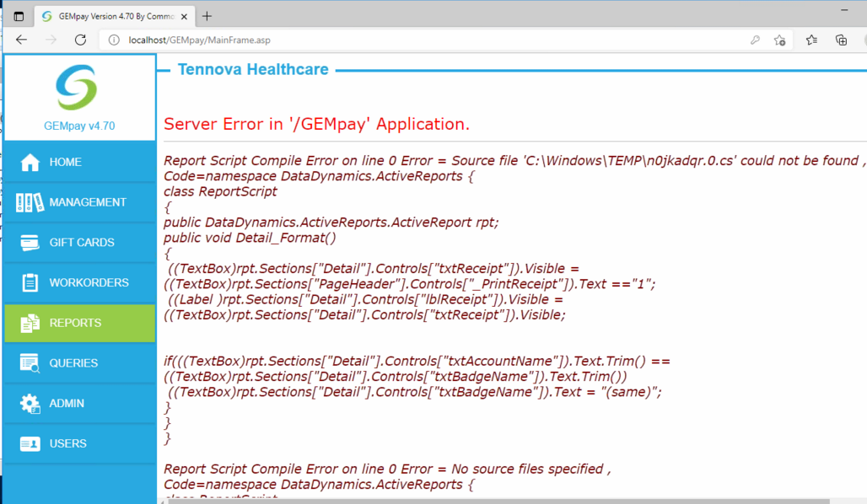Open the HOME menu item
This screenshot has height=504, width=867.
coord(79,162)
